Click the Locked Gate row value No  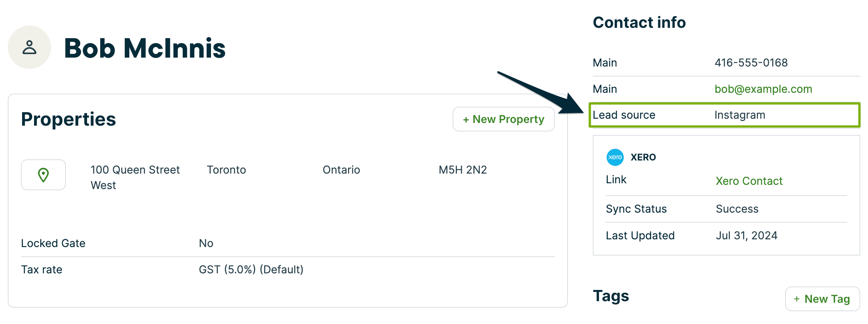point(206,243)
